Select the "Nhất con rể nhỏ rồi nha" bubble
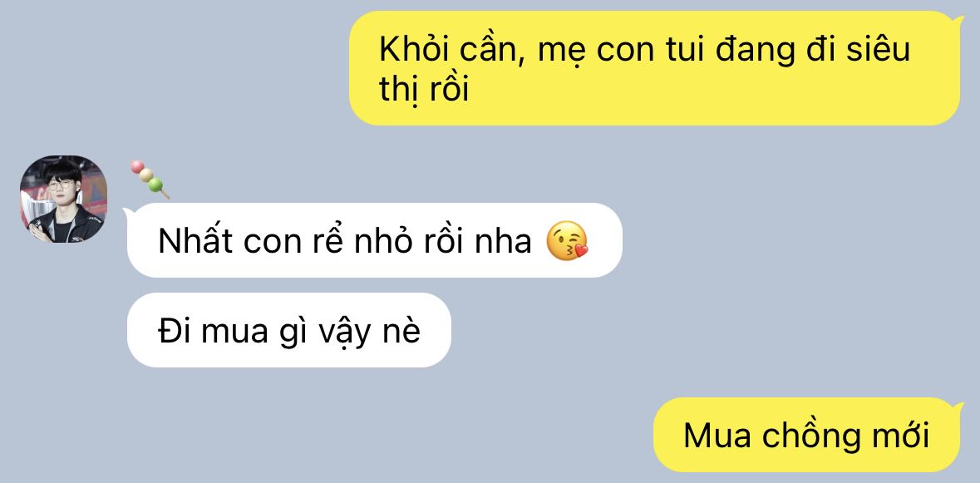Viewport: 980px width, 483px height. (x=374, y=240)
